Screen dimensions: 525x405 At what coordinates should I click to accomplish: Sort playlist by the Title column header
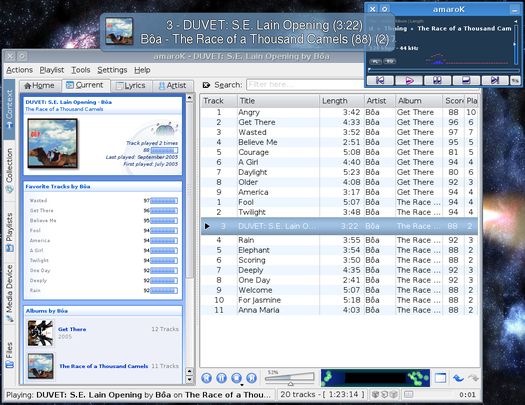click(278, 101)
